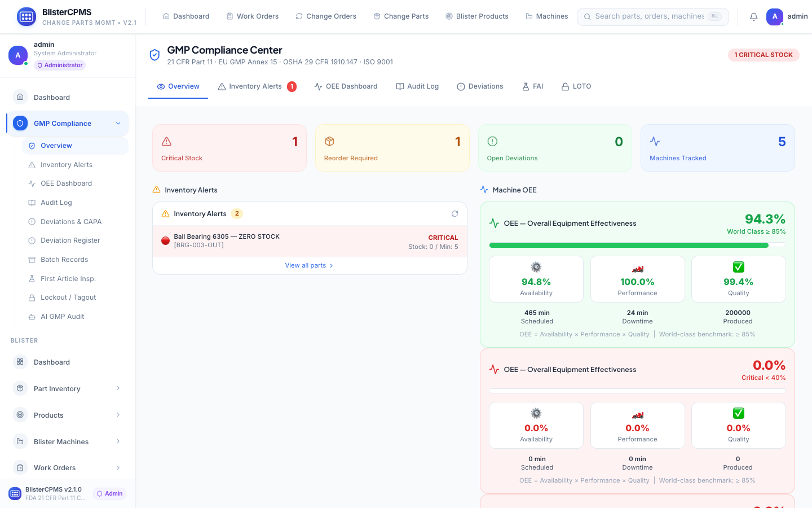Click the Part Inventory cube icon

[20, 388]
